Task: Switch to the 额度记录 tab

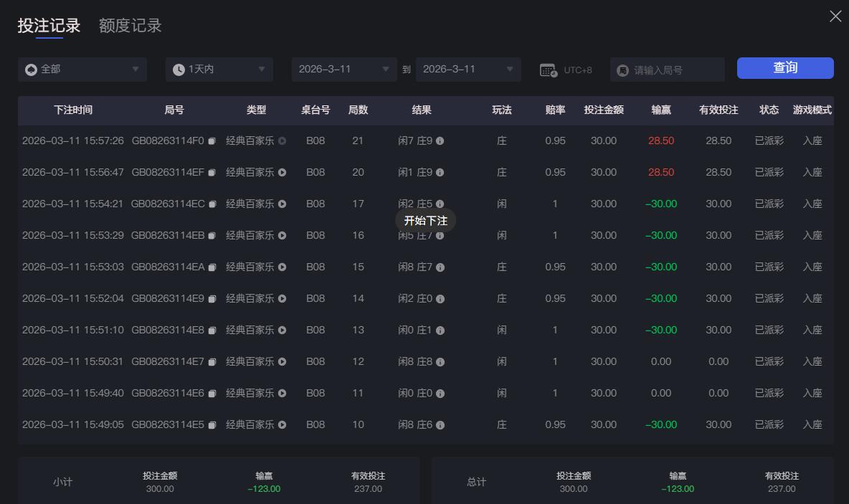Action: pos(129,24)
